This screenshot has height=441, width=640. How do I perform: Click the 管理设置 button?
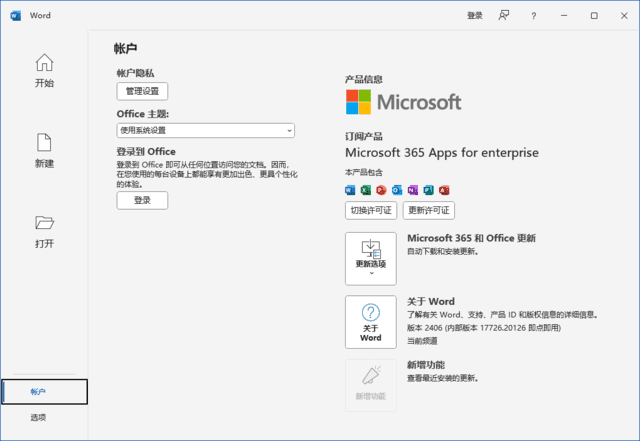[142, 91]
